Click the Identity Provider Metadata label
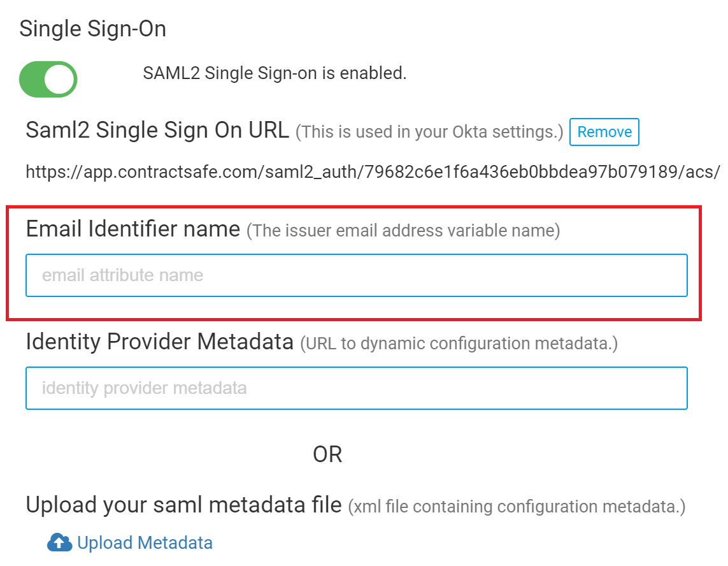 (160, 342)
